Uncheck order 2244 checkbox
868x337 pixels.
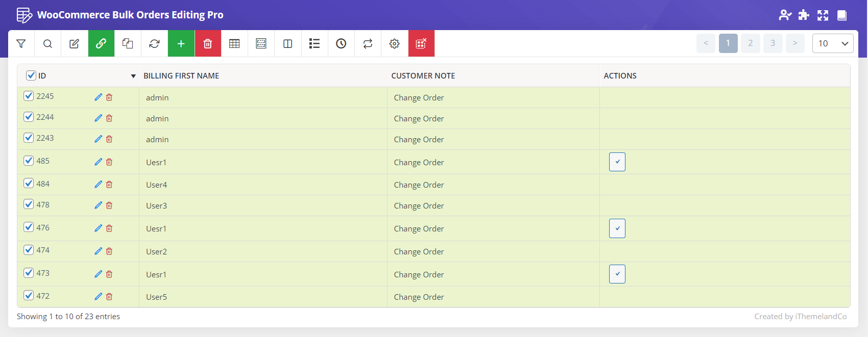(x=29, y=117)
